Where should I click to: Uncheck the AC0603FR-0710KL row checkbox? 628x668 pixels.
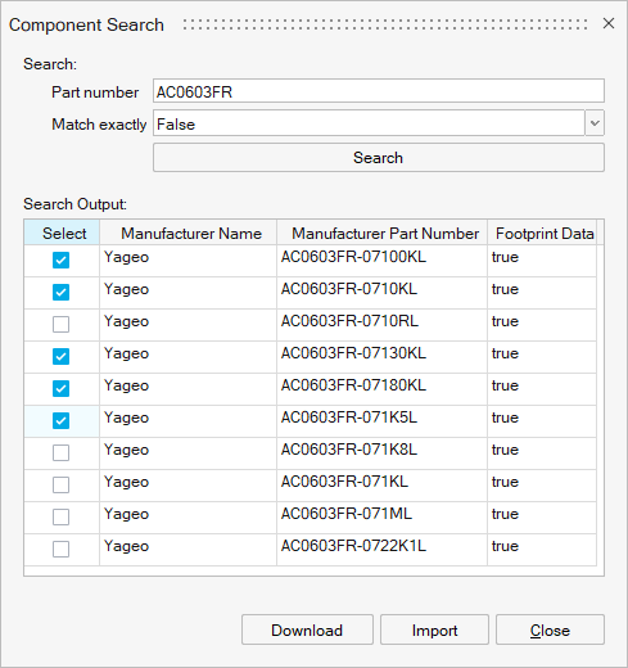pos(61,292)
